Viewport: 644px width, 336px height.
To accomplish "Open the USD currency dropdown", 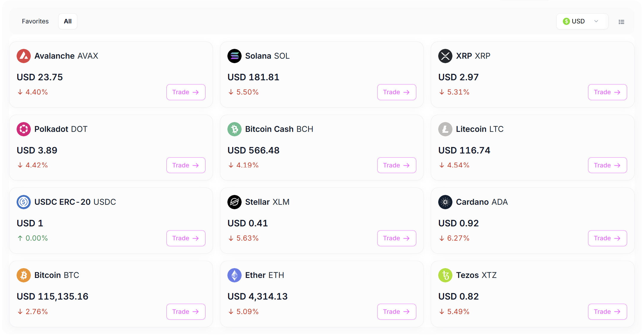I will pyautogui.click(x=579, y=21).
